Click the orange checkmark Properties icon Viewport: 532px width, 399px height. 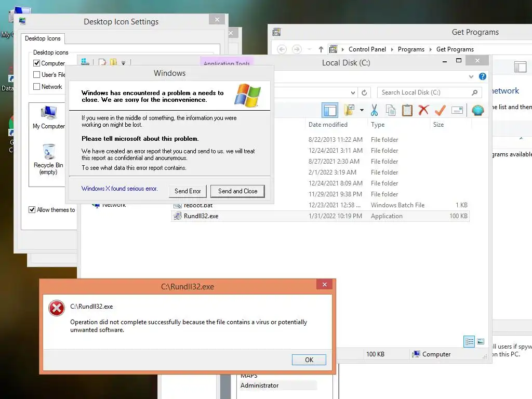pos(440,110)
